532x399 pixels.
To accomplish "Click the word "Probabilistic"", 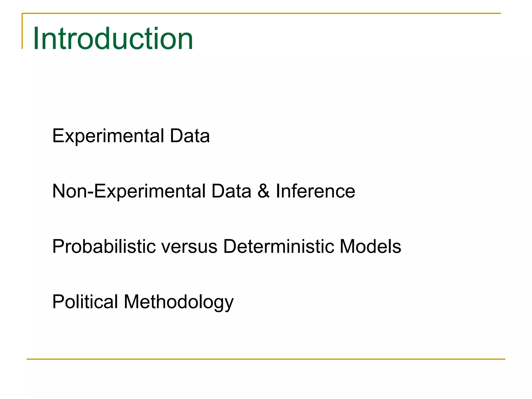I will coord(104,246).
